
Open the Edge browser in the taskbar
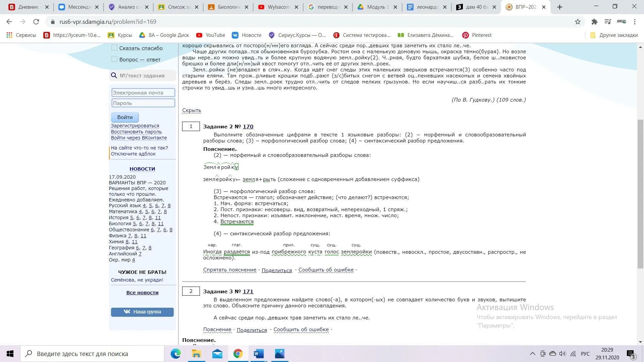(175, 354)
